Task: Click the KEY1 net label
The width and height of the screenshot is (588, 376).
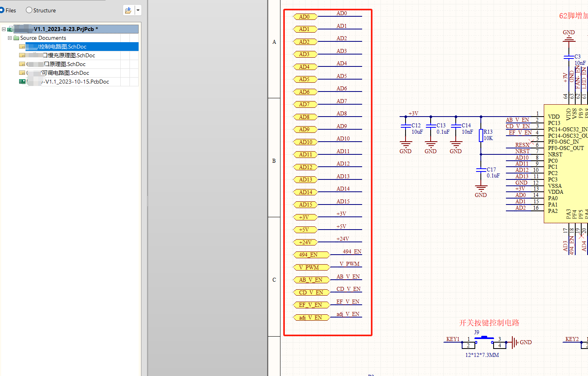Action: [453, 339]
